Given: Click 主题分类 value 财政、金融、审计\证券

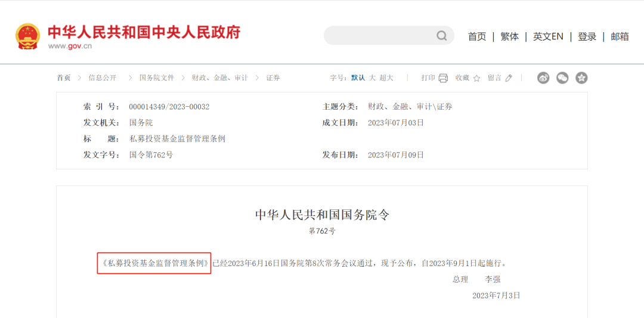Looking at the screenshot, I should [410, 107].
